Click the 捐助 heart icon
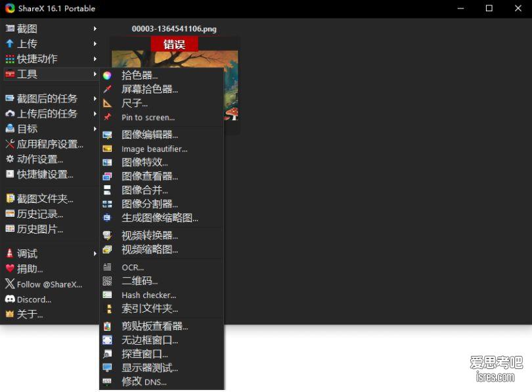532x392 pixels. click(x=10, y=269)
